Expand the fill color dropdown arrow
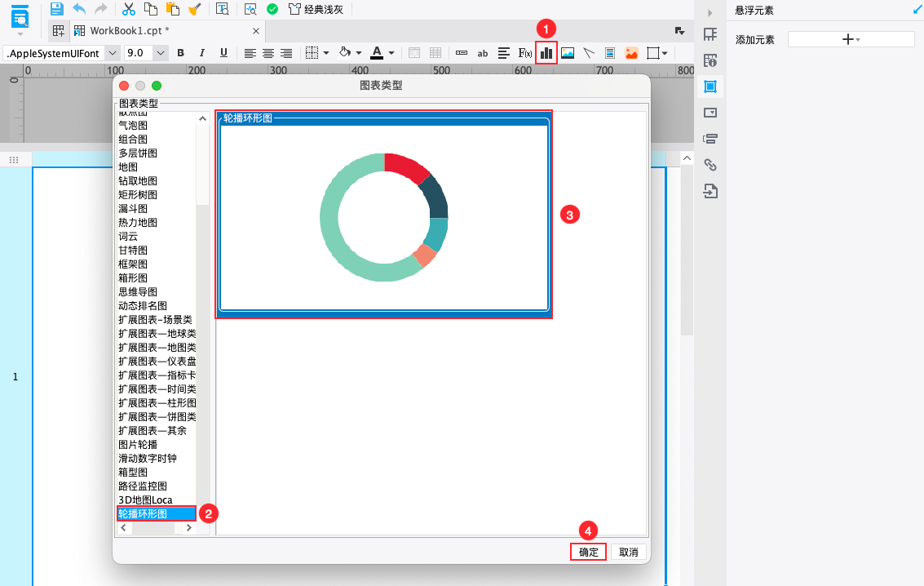The width and height of the screenshot is (924, 586). pos(359,53)
